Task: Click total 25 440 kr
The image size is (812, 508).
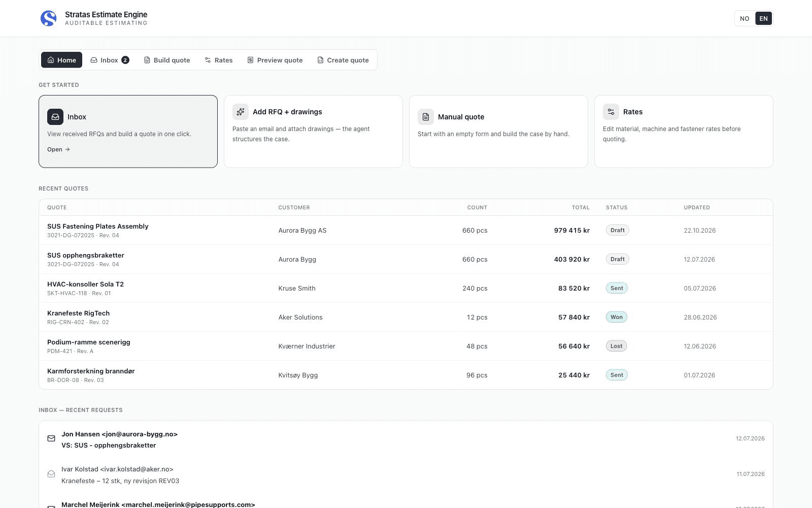Action: [574, 375]
